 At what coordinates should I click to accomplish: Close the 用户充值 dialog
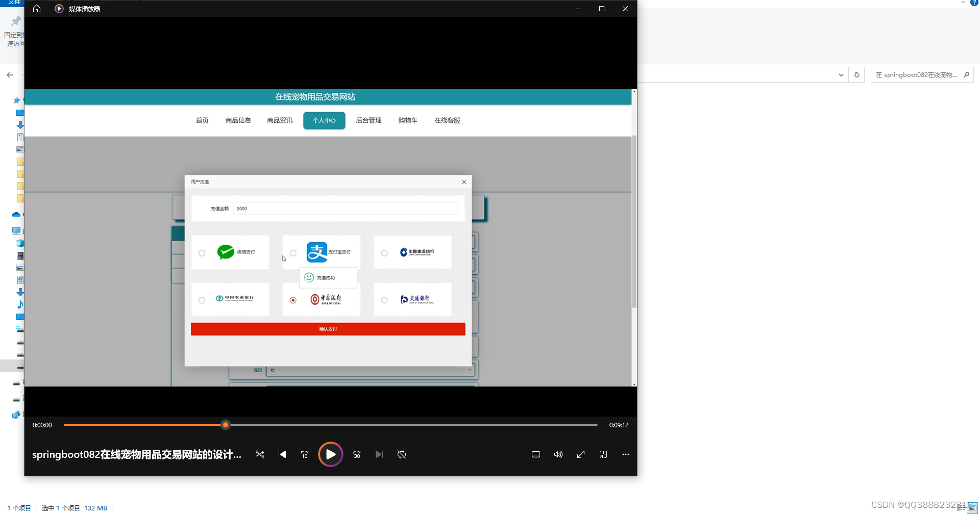[x=464, y=182]
